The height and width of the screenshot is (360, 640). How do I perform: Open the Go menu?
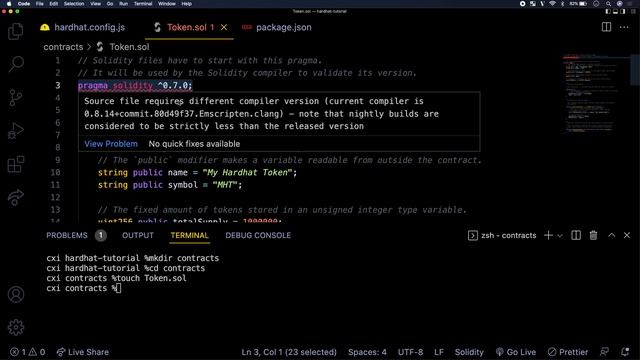click(110, 4)
